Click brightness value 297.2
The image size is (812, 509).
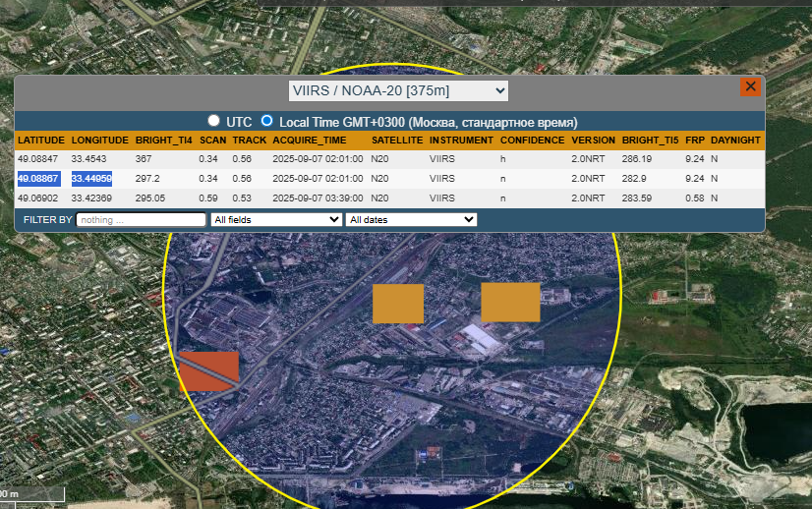(147, 179)
